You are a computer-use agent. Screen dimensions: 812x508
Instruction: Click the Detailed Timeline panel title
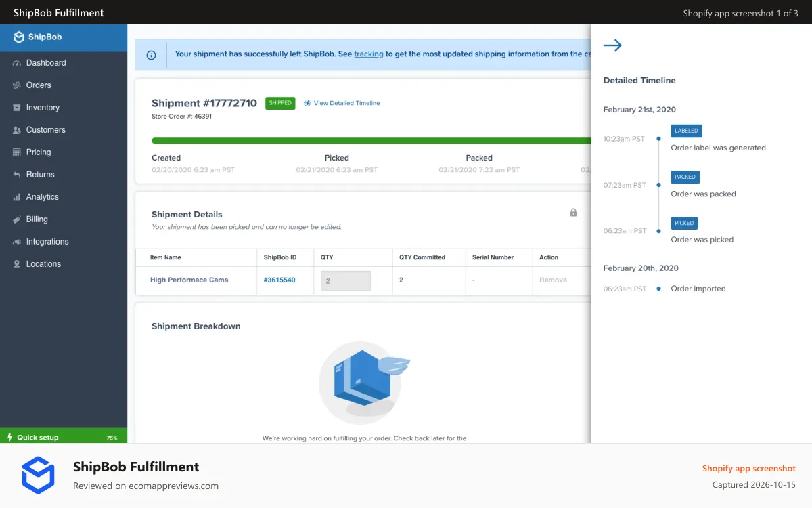click(639, 81)
